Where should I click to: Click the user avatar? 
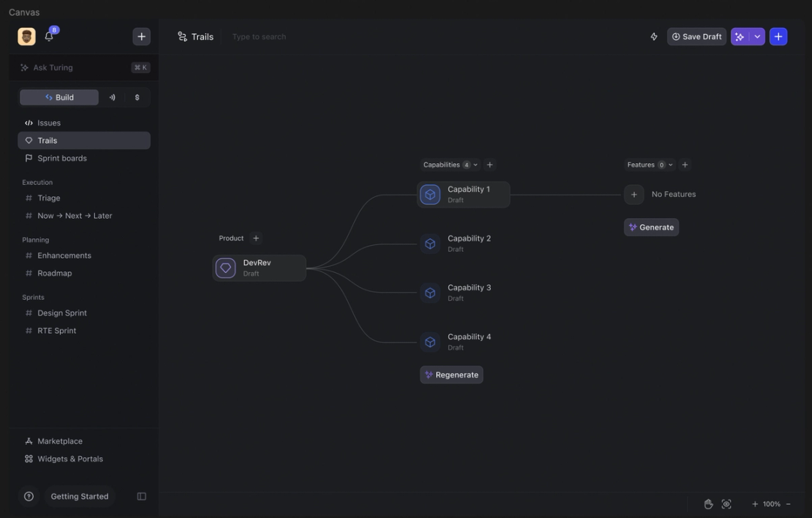coord(26,36)
